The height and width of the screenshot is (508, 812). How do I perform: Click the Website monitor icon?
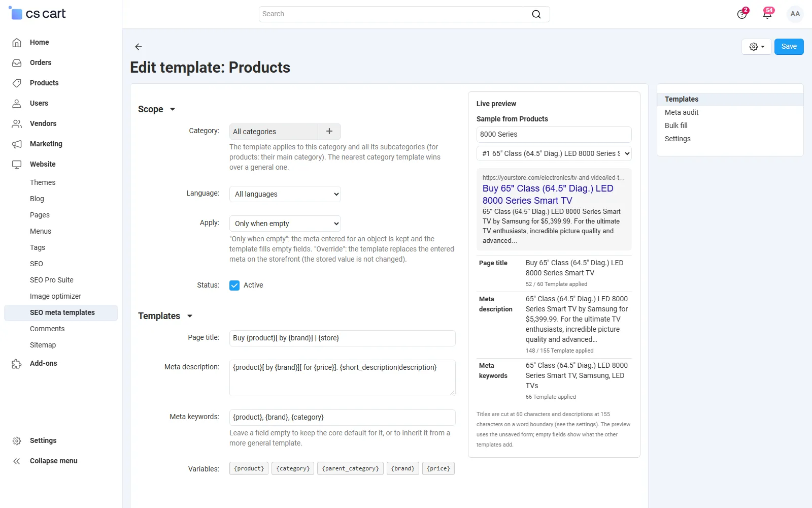(x=17, y=164)
